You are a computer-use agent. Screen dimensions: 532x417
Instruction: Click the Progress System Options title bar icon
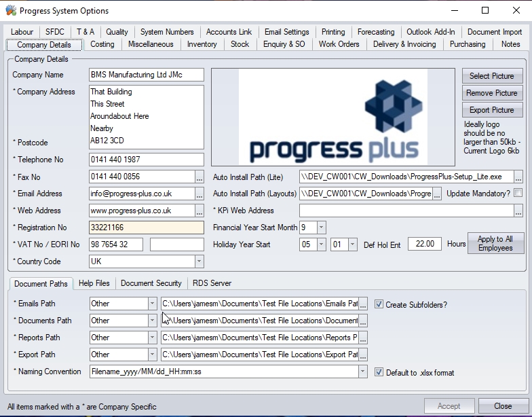coord(11,11)
